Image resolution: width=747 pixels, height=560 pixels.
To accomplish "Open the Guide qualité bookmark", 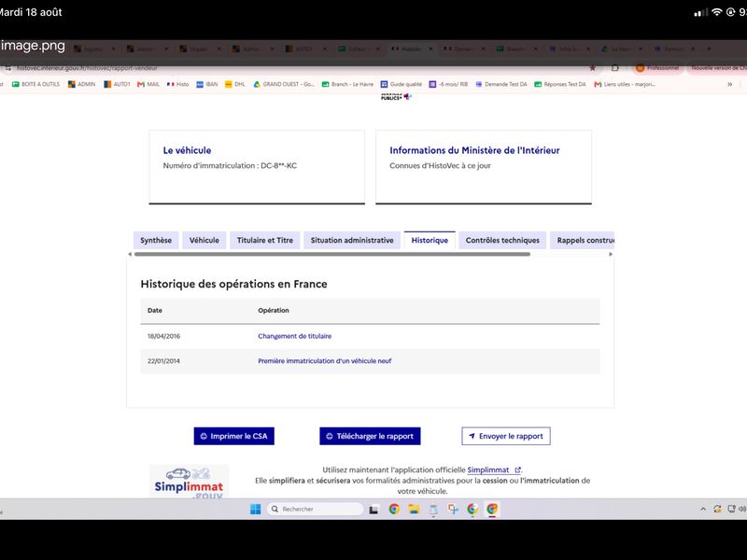I will (402, 84).
